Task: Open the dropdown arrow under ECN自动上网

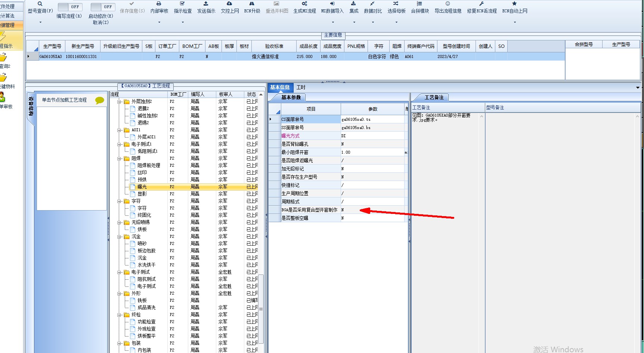Action: (515, 22)
